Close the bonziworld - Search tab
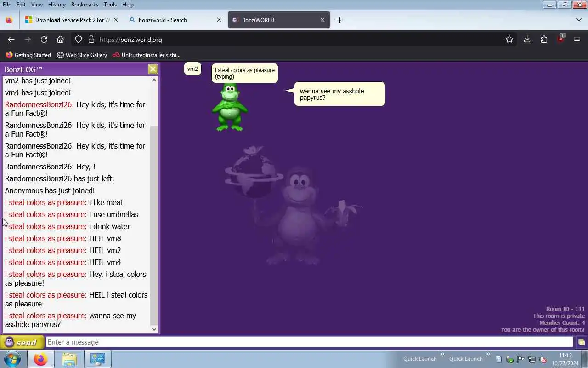Image resolution: width=588 pixels, height=368 pixels. [x=219, y=20]
